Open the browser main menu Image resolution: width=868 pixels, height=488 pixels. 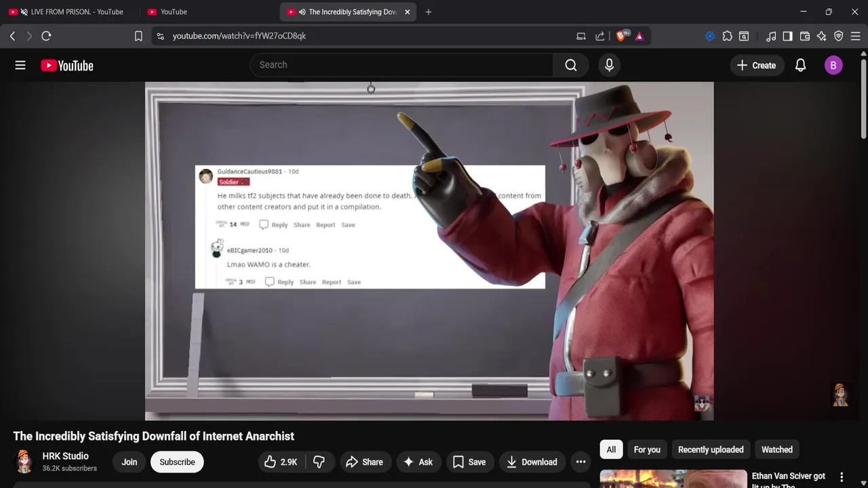[855, 36]
